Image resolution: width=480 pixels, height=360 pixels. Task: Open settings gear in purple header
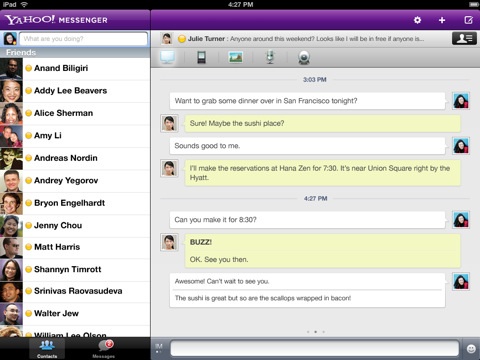tap(417, 20)
